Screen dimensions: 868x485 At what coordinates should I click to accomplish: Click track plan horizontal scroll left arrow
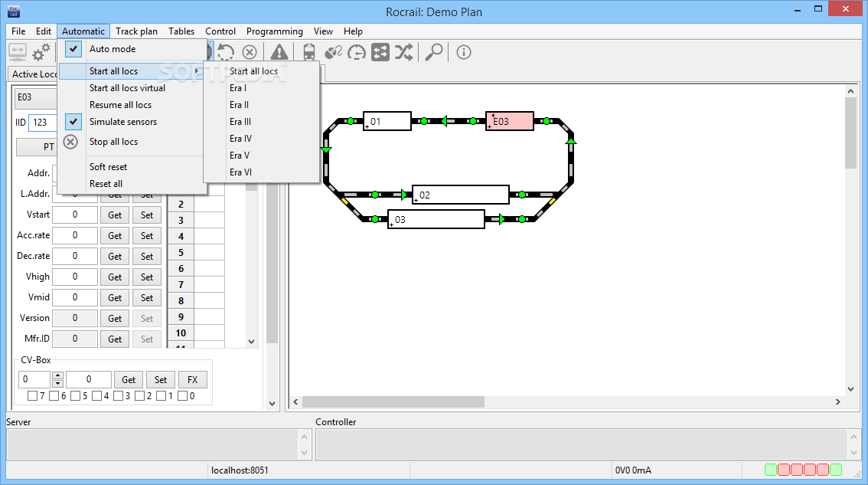coord(295,401)
